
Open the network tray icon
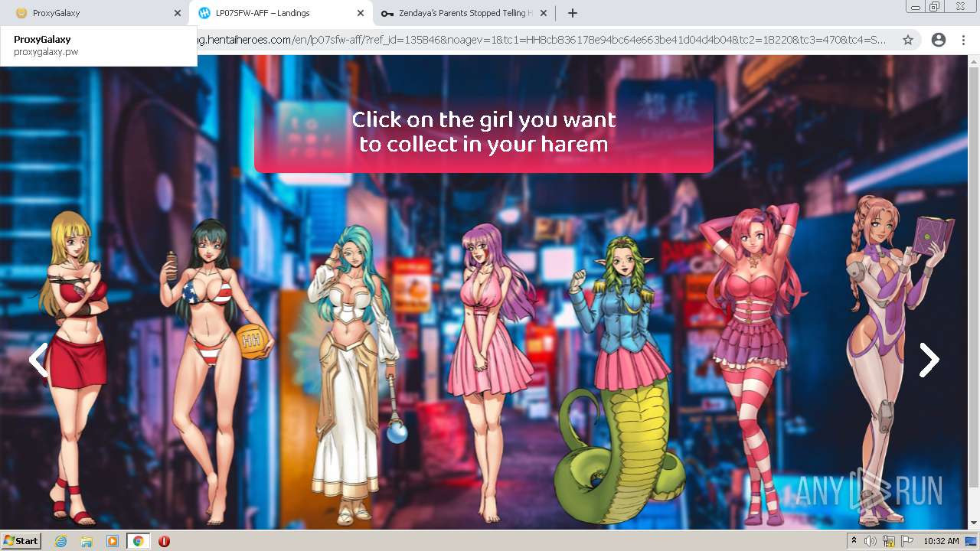pos(889,541)
